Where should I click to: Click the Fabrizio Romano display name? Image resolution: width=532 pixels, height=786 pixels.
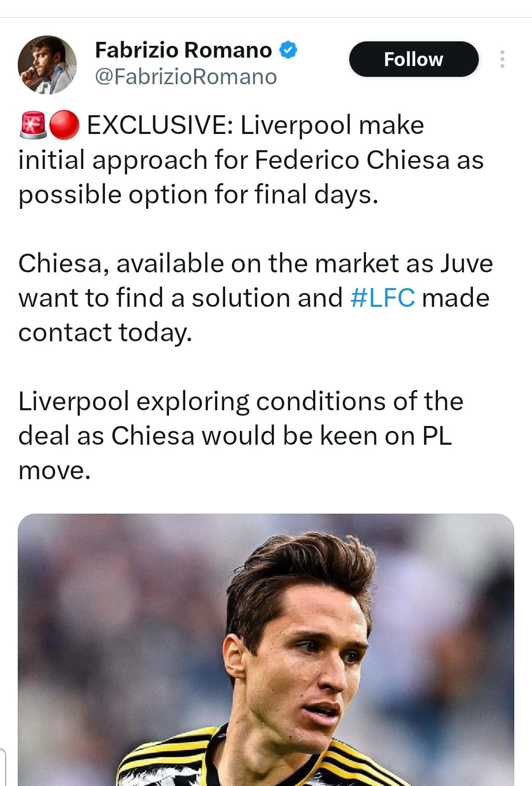pyautogui.click(x=183, y=50)
